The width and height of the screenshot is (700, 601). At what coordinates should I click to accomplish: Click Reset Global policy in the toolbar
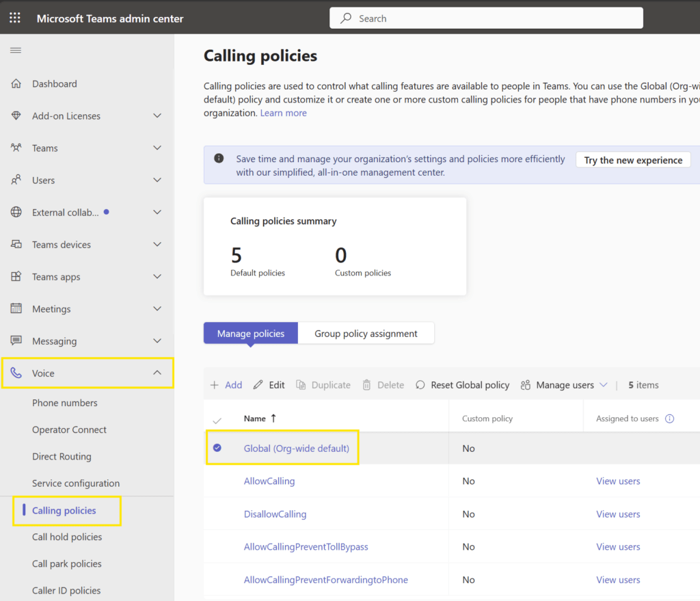pos(462,385)
